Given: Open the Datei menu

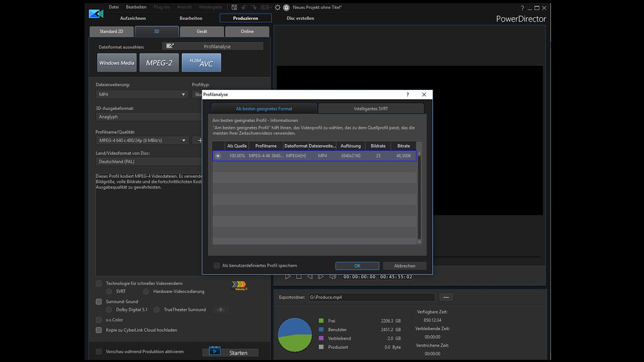Looking at the screenshot, I should coord(114,7).
